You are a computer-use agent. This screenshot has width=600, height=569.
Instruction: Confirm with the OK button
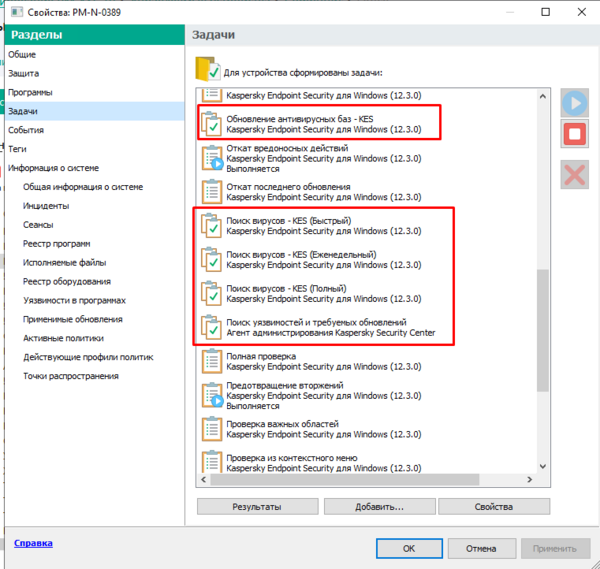pyautogui.click(x=409, y=548)
